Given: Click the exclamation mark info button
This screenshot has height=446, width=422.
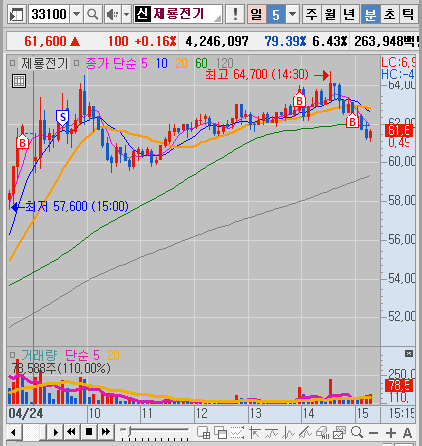Looking at the screenshot, I should [235, 14].
